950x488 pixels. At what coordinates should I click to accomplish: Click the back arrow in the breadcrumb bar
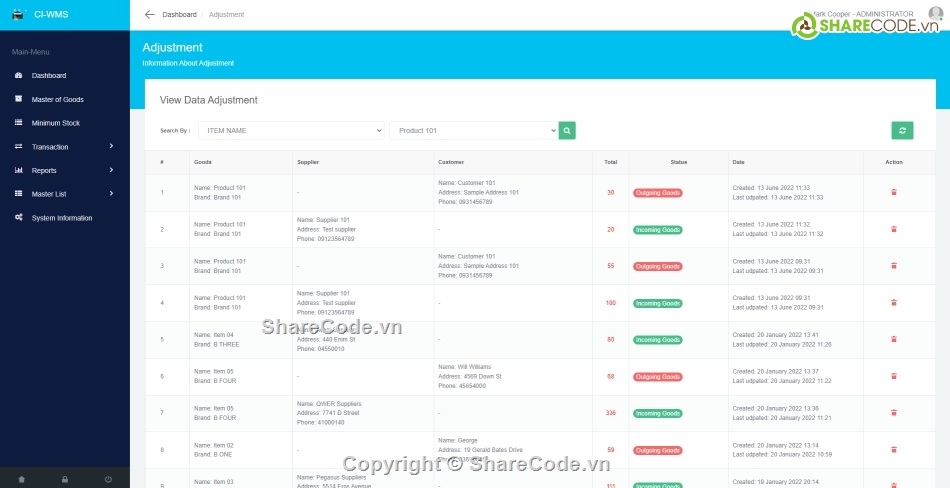[x=149, y=15]
